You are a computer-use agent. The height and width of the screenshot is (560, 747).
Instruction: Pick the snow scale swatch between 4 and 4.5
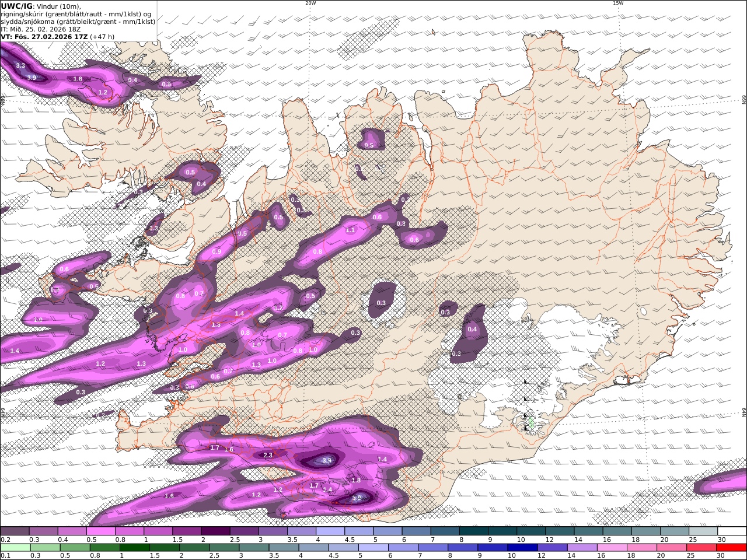point(330,531)
